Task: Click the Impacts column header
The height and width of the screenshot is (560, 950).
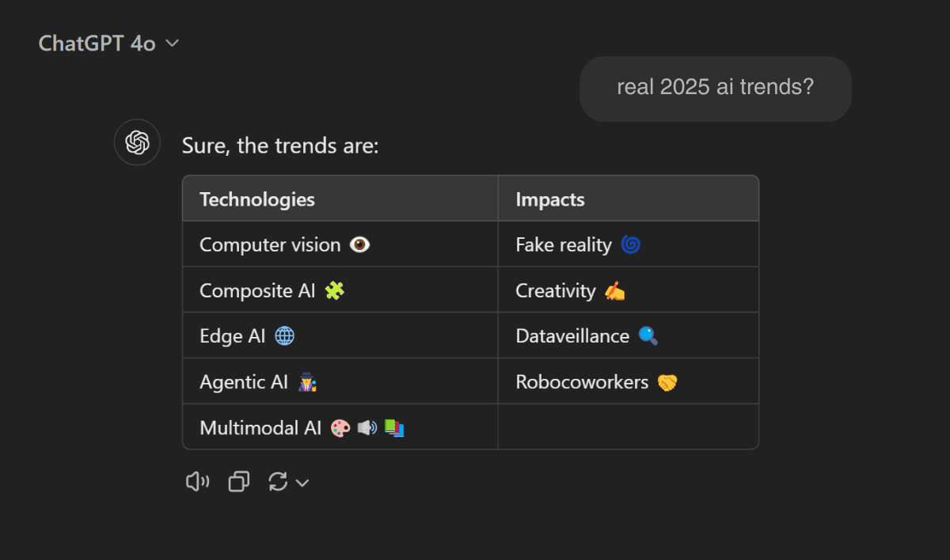Action: 550,199
